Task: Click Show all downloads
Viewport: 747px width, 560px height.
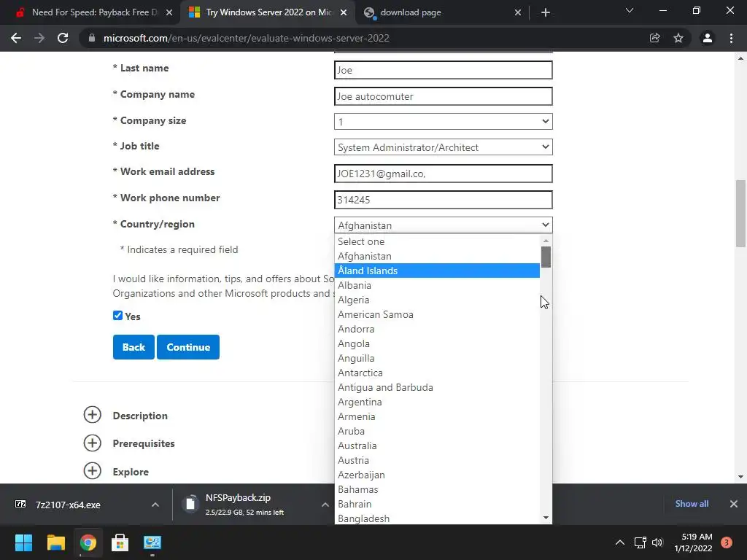Action: point(692,504)
